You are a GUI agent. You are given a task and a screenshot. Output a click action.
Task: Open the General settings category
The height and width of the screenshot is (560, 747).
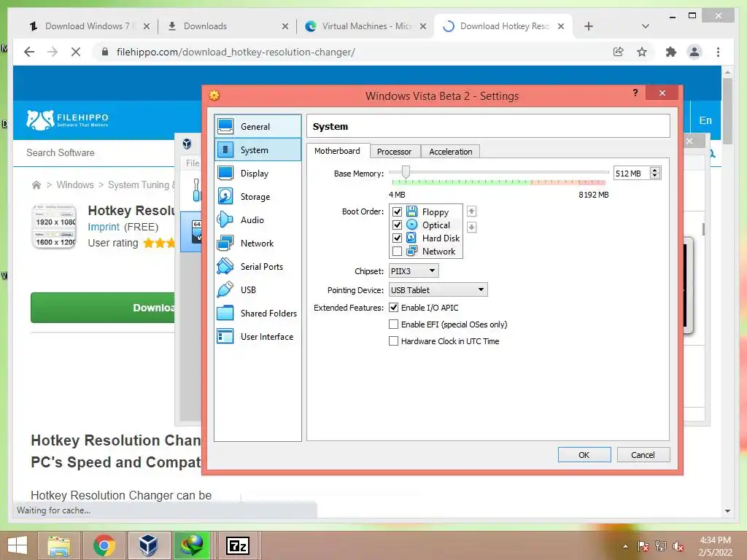tap(258, 127)
